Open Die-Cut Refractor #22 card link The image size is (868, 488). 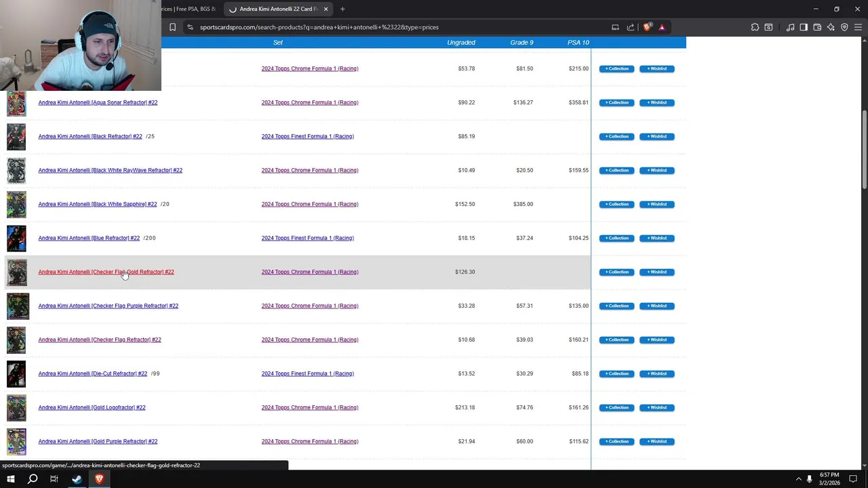[92, 373]
